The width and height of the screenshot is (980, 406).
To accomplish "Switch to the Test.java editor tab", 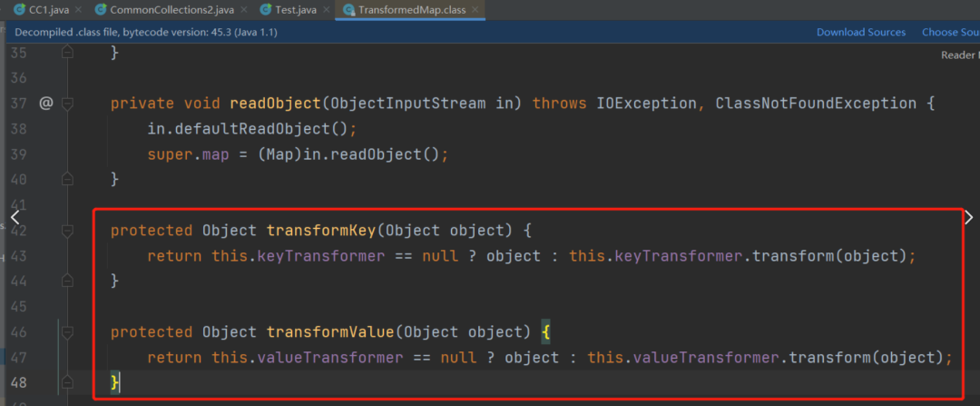I will pos(296,9).
